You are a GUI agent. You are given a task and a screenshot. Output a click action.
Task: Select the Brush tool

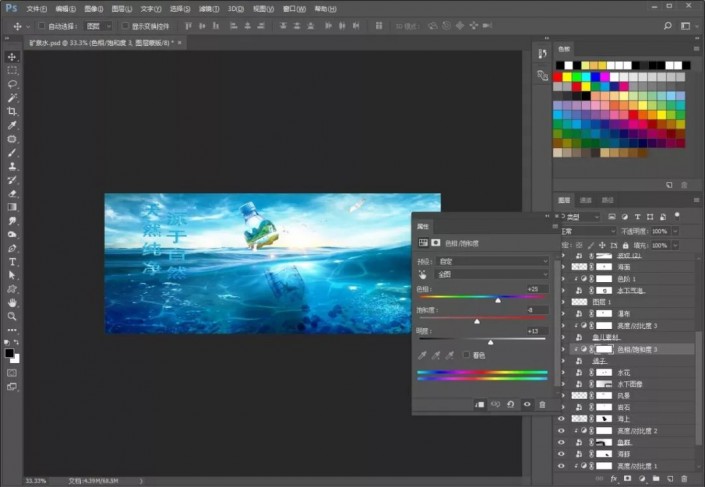12,152
